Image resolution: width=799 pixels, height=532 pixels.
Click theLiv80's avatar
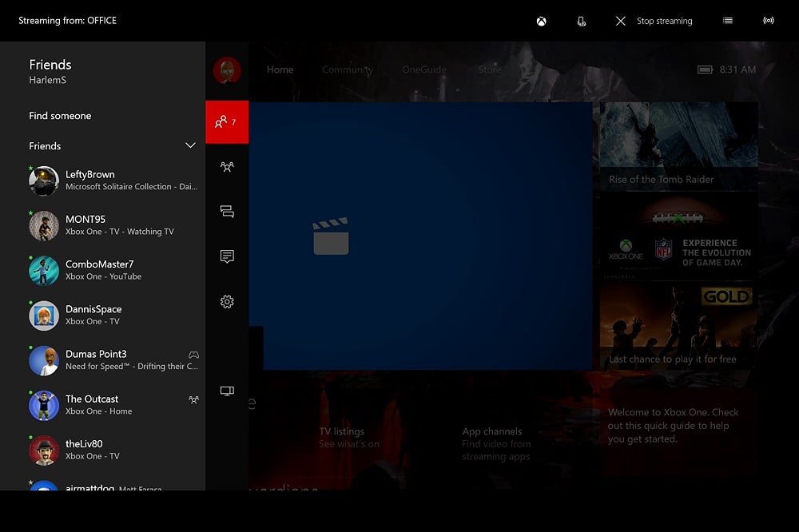pyautogui.click(x=44, y=451)
